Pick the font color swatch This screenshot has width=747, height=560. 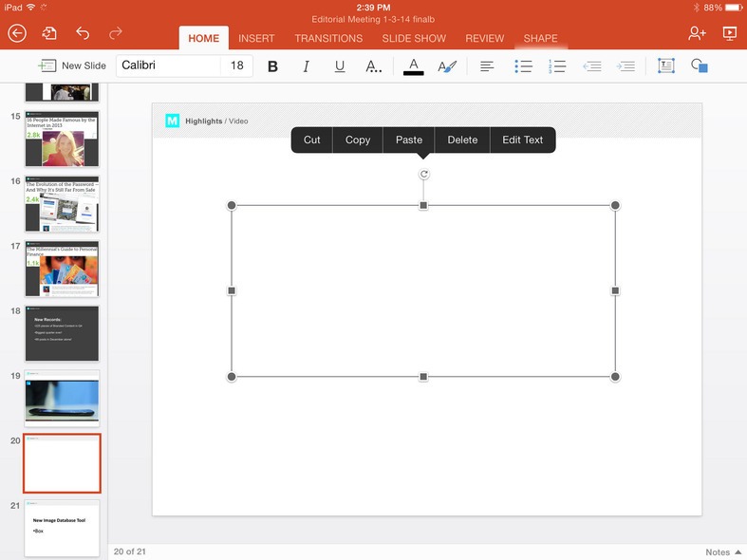(x=413, y=66)
